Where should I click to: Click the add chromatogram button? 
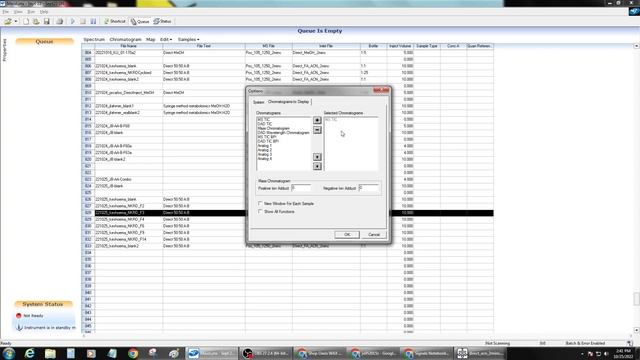tap(317, 120)
